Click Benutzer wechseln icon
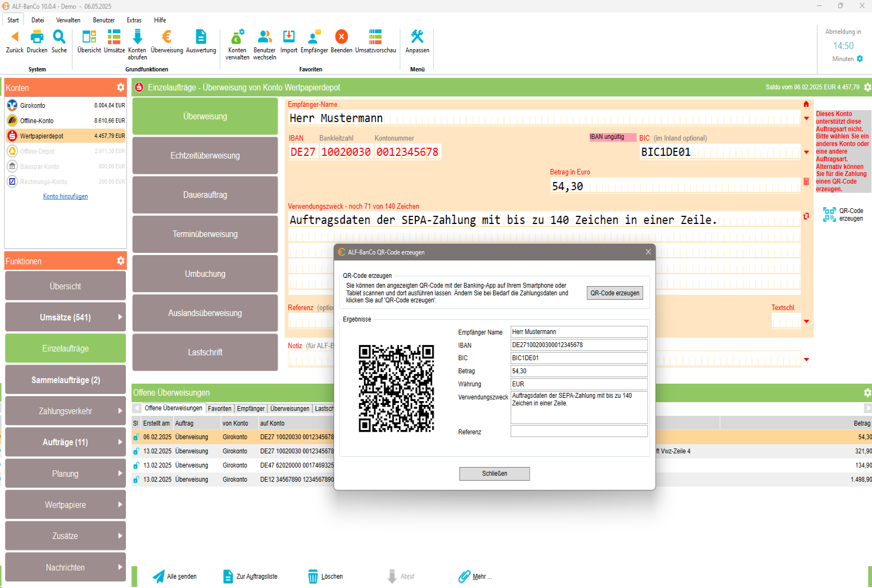Image resolution: width=872 pixels, height=588 pixels. (x=264, y=37)
